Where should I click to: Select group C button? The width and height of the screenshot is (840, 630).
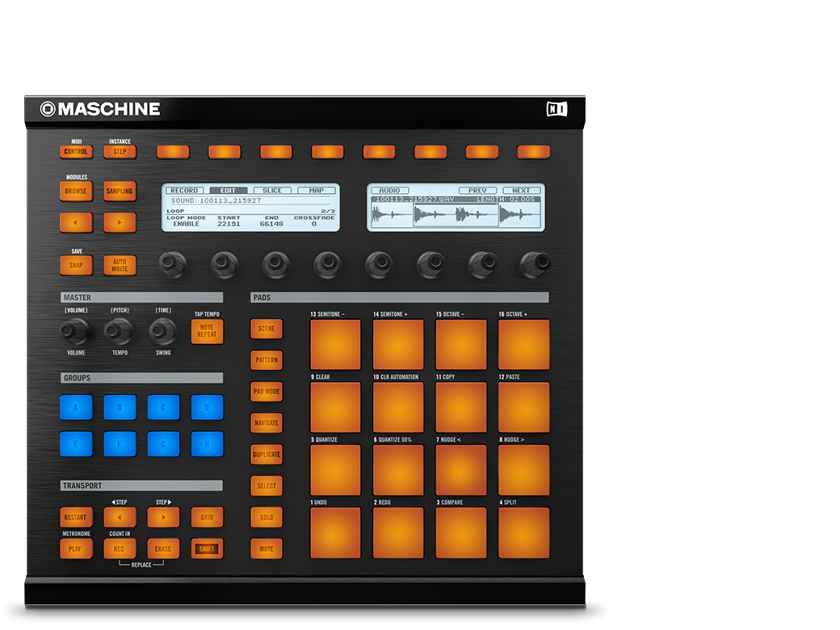point(163,408)
